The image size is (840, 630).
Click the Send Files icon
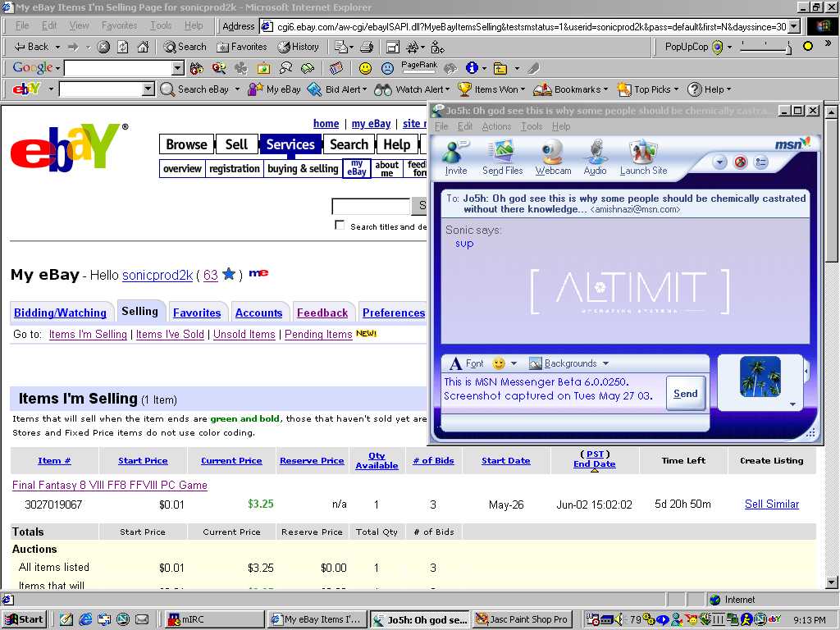coord(502,153)
